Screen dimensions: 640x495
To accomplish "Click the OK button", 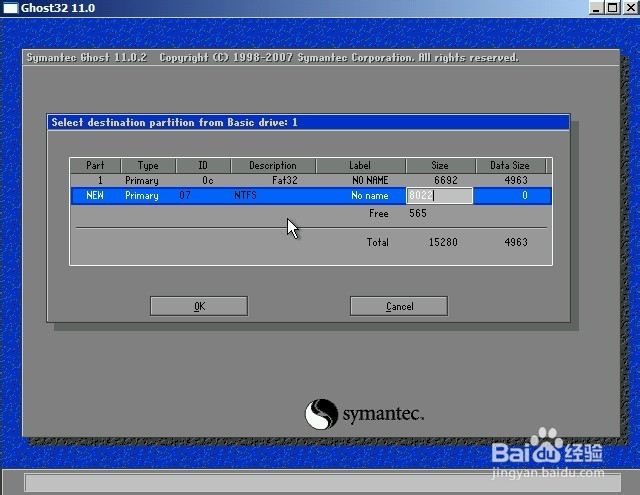I will coord(199,306).
